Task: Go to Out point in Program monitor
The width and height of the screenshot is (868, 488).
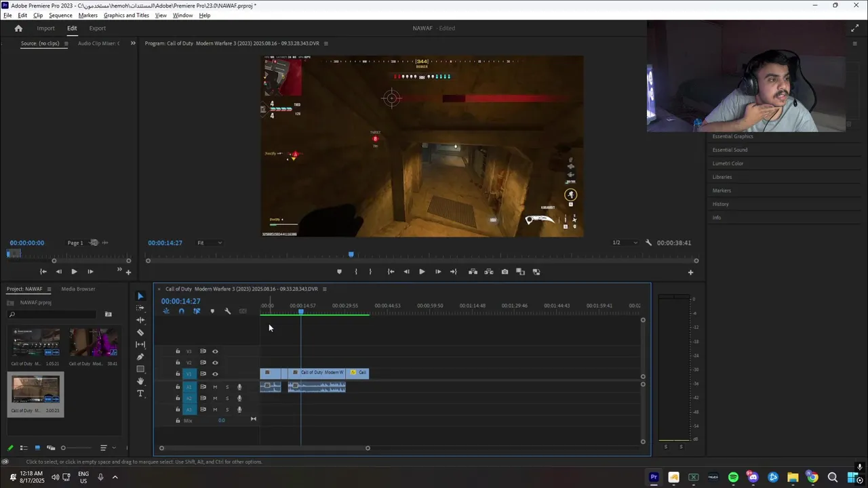Action: coord(454,272)
